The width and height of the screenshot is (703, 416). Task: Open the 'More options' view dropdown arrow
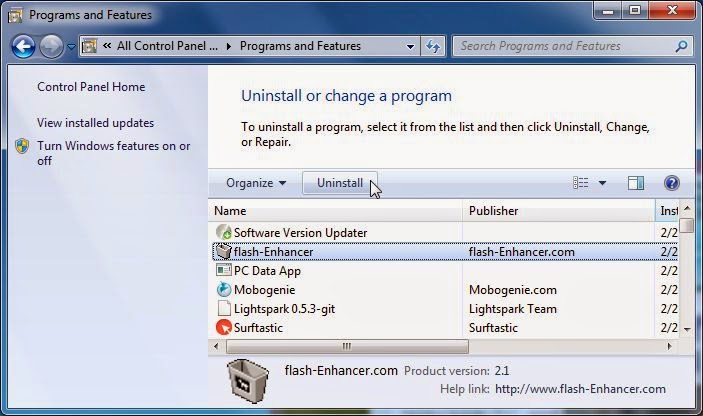pos(602,183)
